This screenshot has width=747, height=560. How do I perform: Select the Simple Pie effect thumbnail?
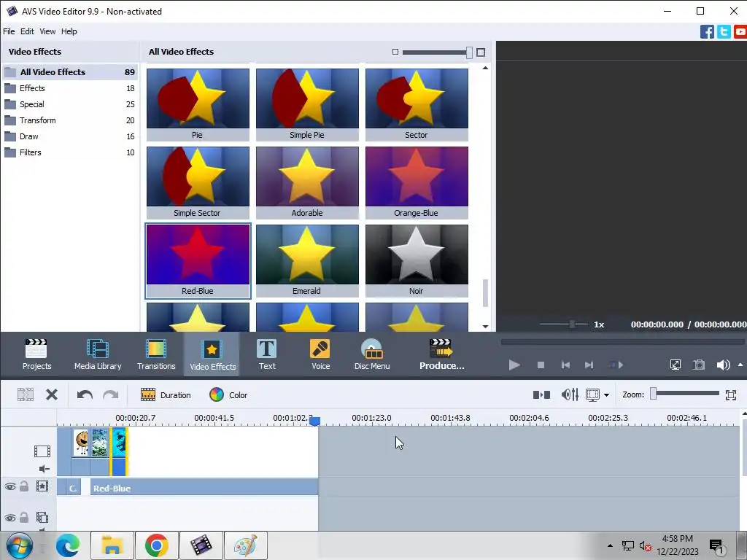pos(307,104)
